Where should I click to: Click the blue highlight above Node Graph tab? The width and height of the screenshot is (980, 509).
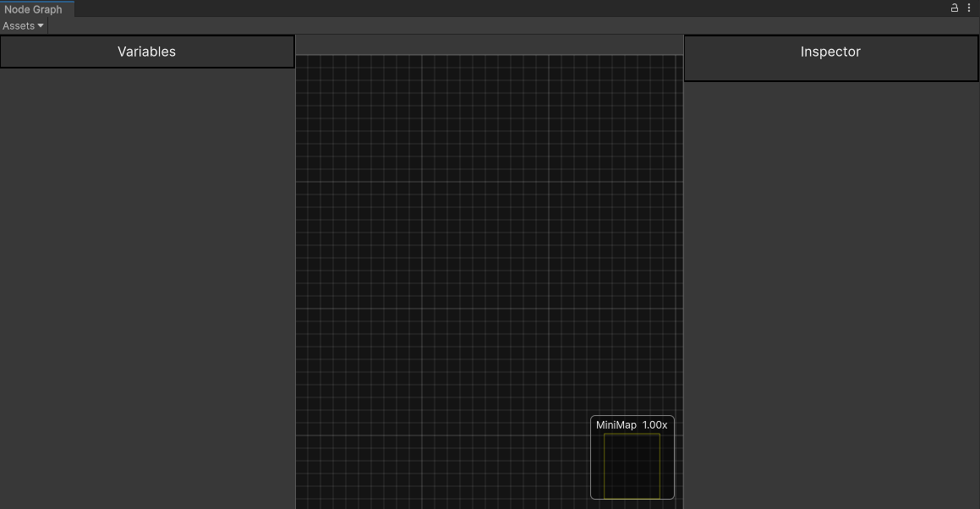(x=36, y=2)
